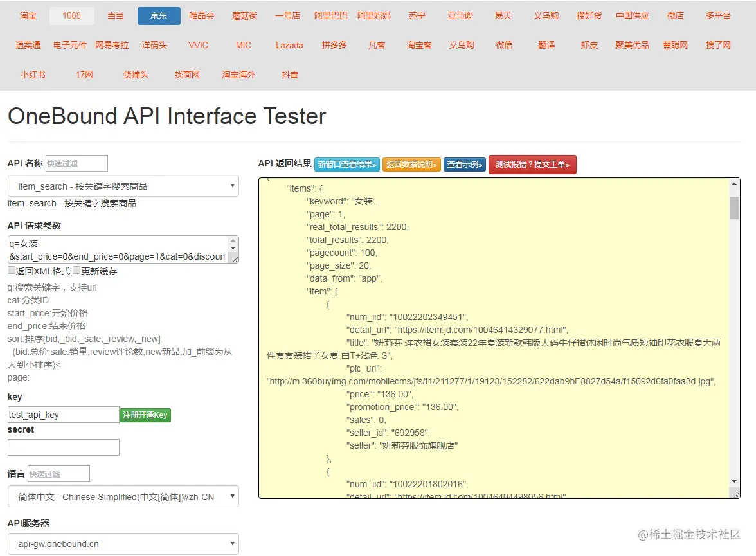Image resolution: width=756 pixels, height=556 pixels.
Task: Toggle the 更新缓存 checkbox
Action: [x=76, y=271]
